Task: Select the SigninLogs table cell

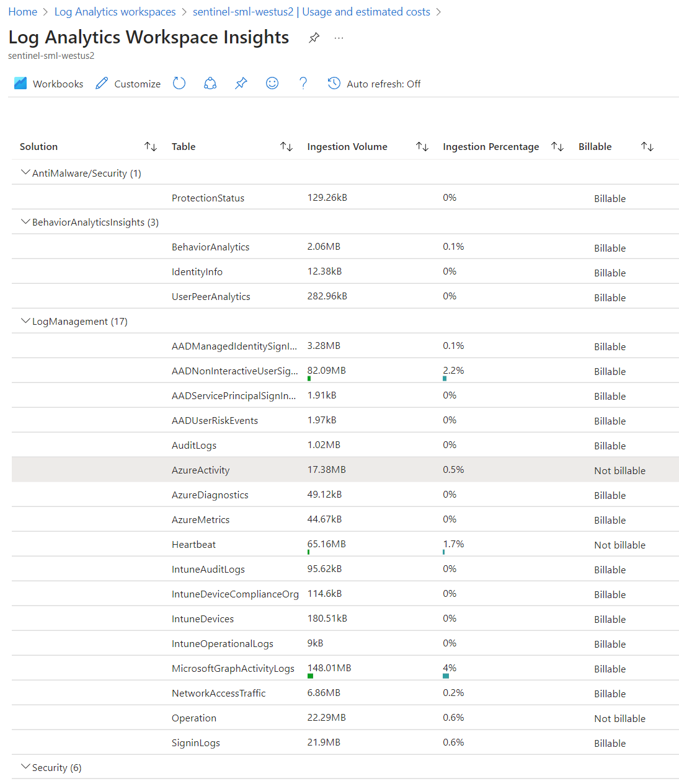Action: 196,743
